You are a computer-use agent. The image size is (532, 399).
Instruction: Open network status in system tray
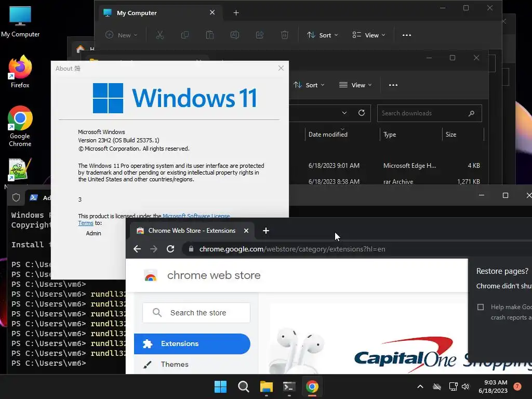tap(453, 387)
